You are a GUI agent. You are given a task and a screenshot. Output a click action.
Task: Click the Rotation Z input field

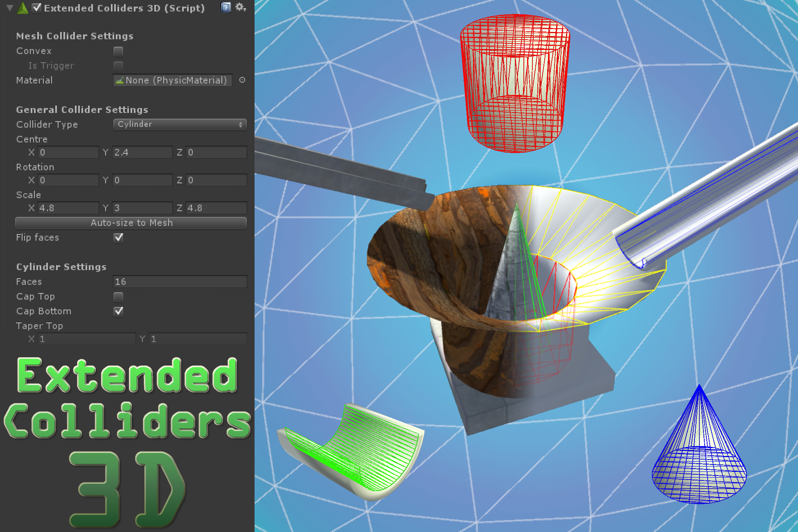coord(216,180)
